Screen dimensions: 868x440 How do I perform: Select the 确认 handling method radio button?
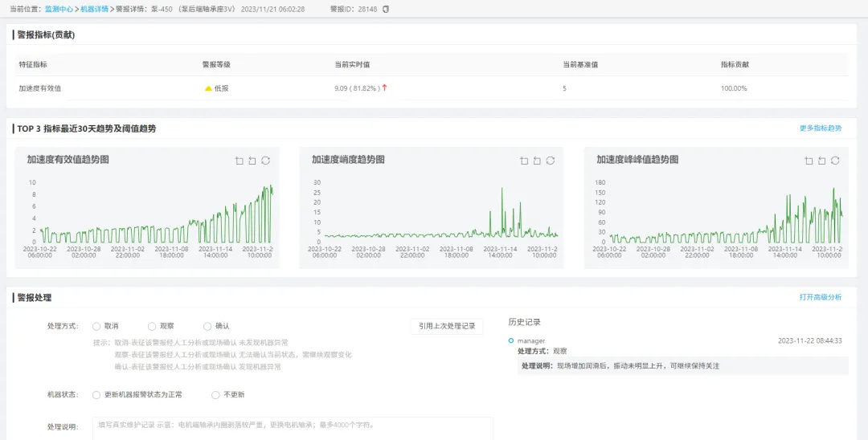(207, 326)
